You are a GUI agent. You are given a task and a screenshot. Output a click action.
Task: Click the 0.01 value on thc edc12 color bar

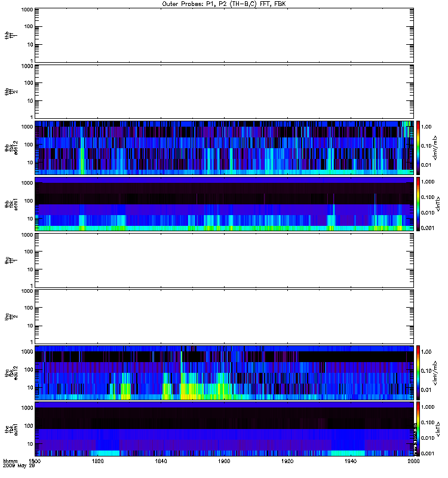point(426,390)
